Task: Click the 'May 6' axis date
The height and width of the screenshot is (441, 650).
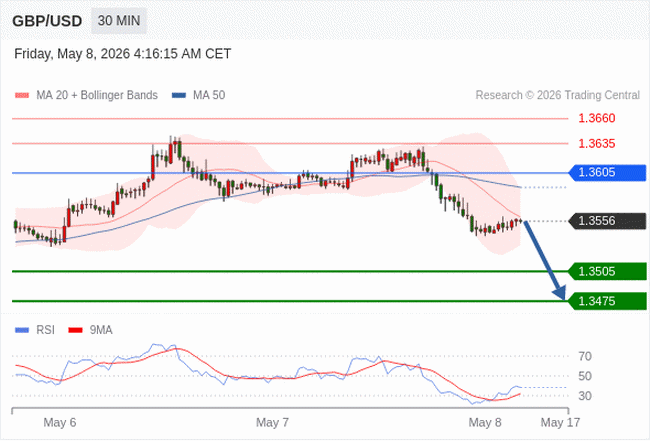Action: [60, 422]
